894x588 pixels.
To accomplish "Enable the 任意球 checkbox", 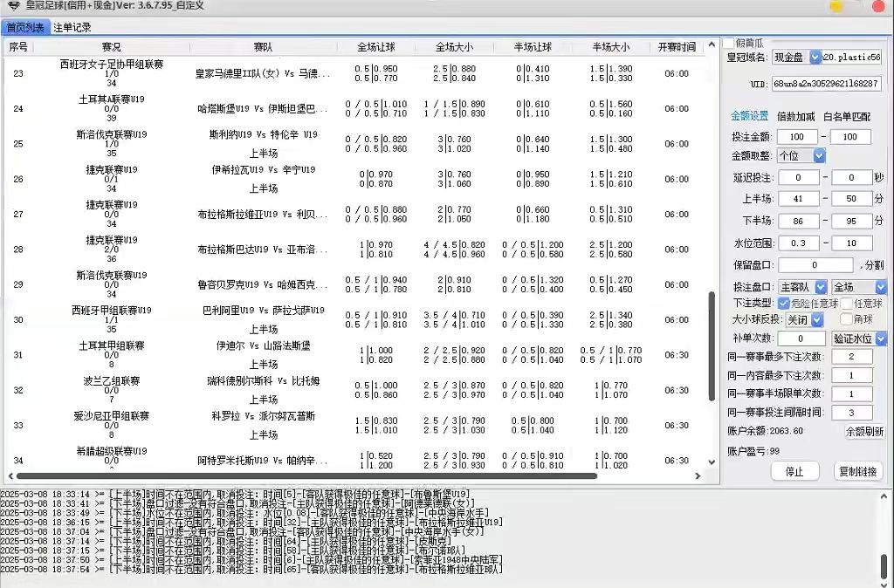I will pyautogui.click(x=846, y=303).
